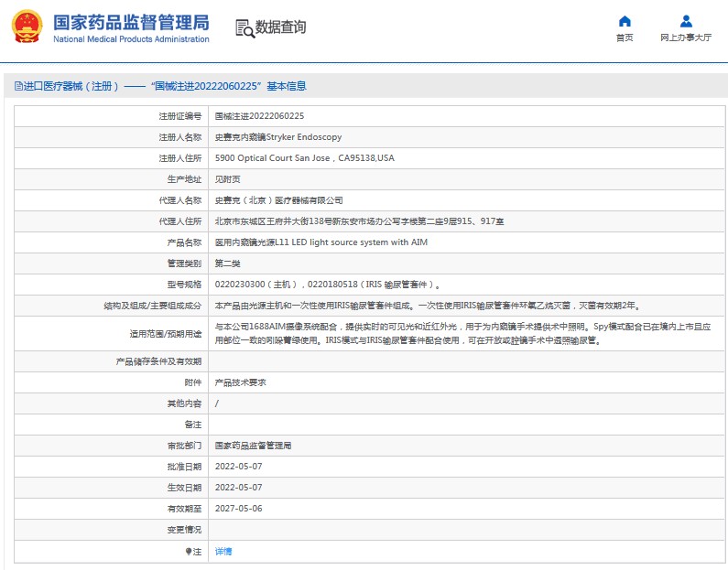Click National Medical Products Administration text

pos(131,39)
